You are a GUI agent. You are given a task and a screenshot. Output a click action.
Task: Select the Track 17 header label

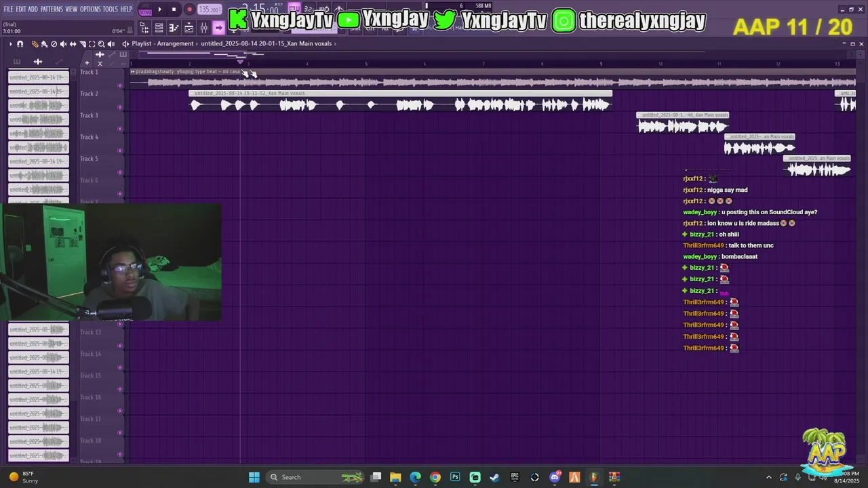pyautogui.click(x=90, y=419)
